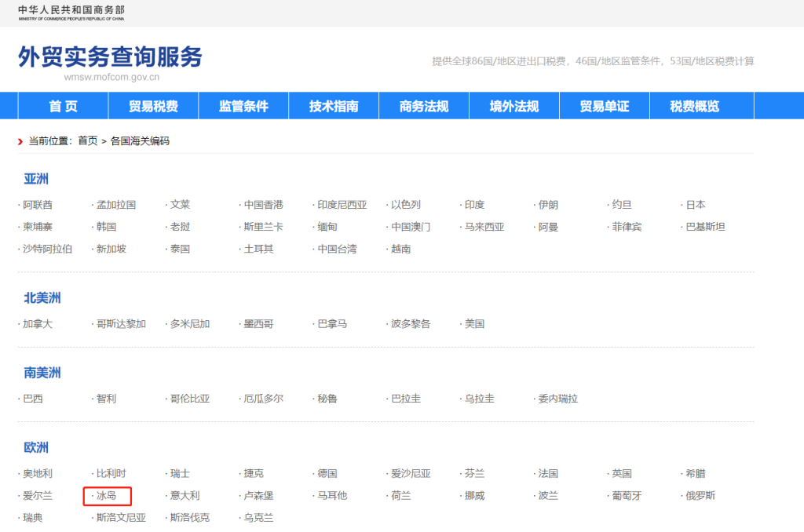Select the 境外法规 tab
Image resolution: width=804 pixels, height=532 pixels.
(514, 106)
